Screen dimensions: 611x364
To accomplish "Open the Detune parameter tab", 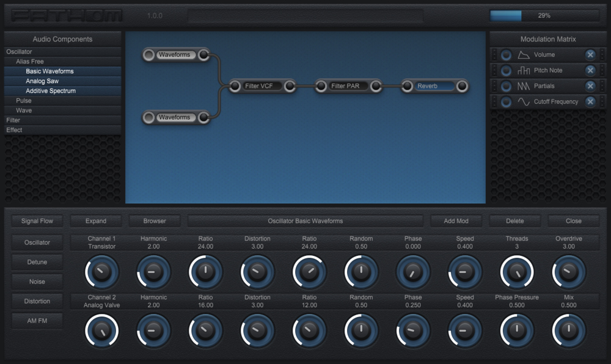I will (x=37, y=262).
